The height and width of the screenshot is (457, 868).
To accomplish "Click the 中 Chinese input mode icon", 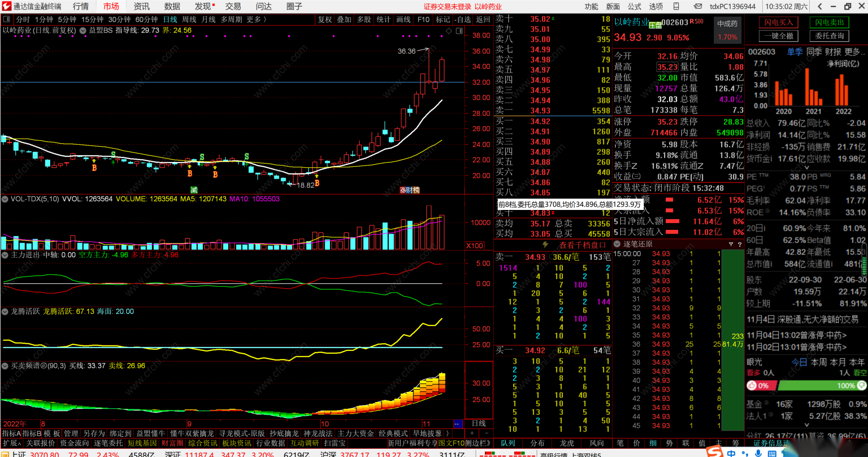I will point(731,453).
